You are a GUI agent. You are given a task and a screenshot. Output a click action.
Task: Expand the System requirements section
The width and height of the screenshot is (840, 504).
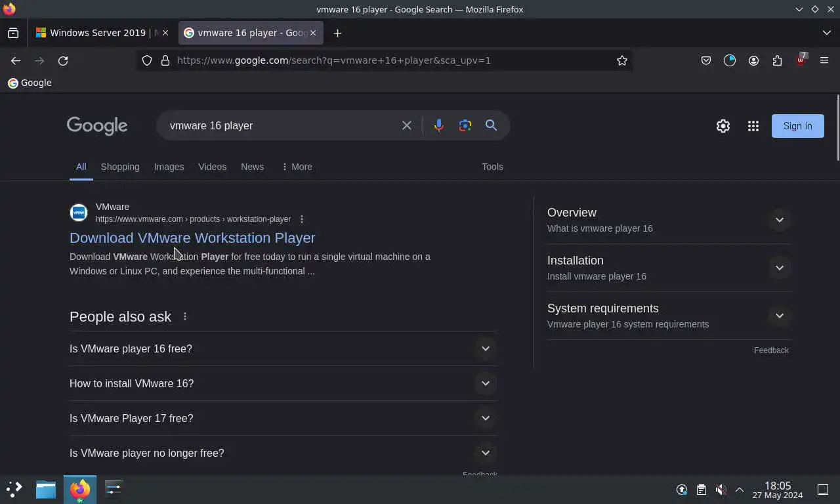(x=669, y=316)
